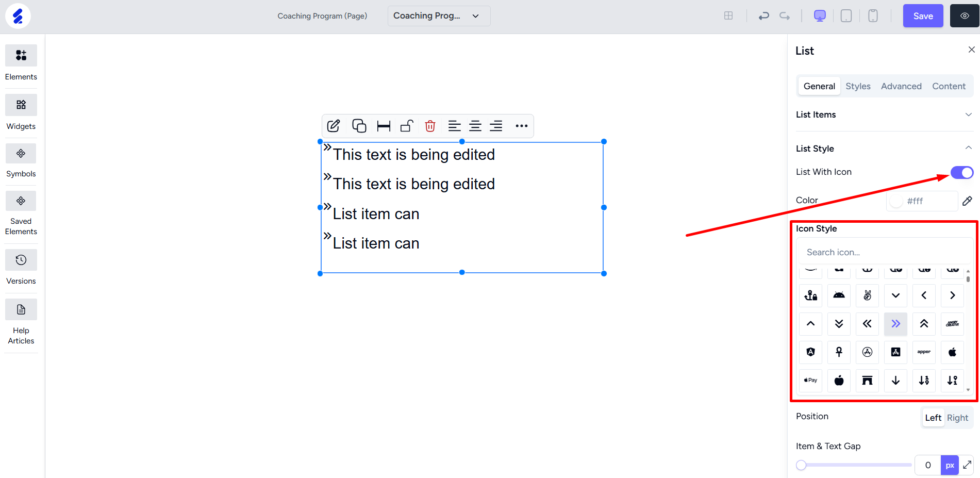Click the unlock padlock icon in floating toolbar

tap(407, 126)
